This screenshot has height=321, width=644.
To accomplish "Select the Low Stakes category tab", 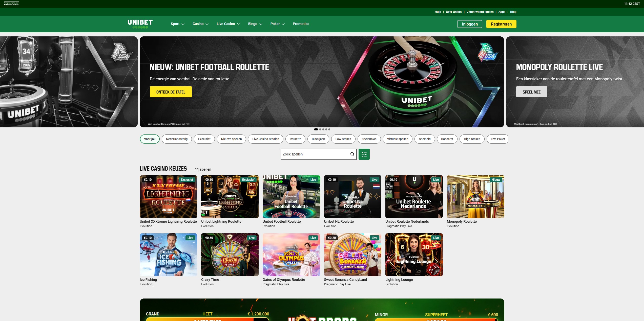I will click(x=343, y=139).
